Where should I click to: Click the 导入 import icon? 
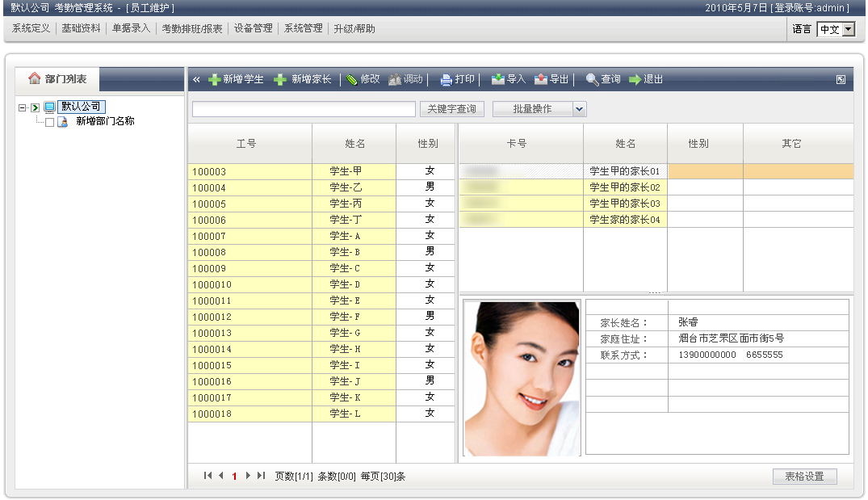(498, 80)
